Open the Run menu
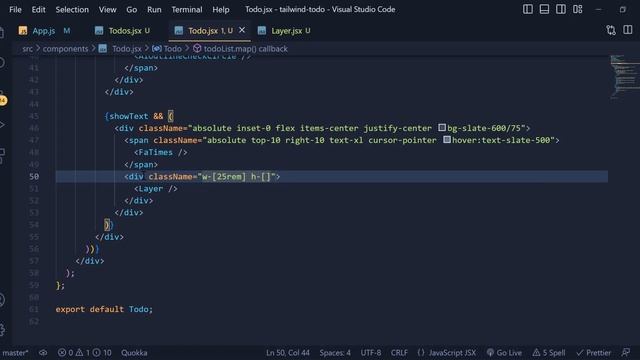640x360 pixels. coord(154,9)
